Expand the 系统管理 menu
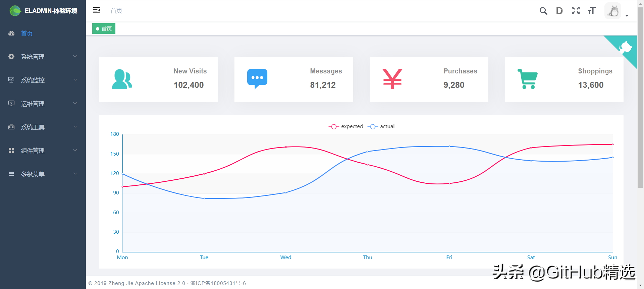 pos(43,57)
